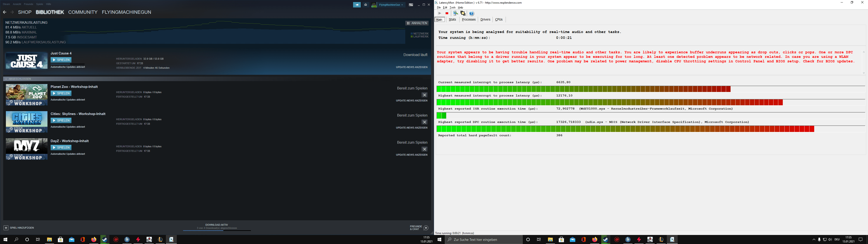Open the Steam inbox envelope icon

(366, 5)
